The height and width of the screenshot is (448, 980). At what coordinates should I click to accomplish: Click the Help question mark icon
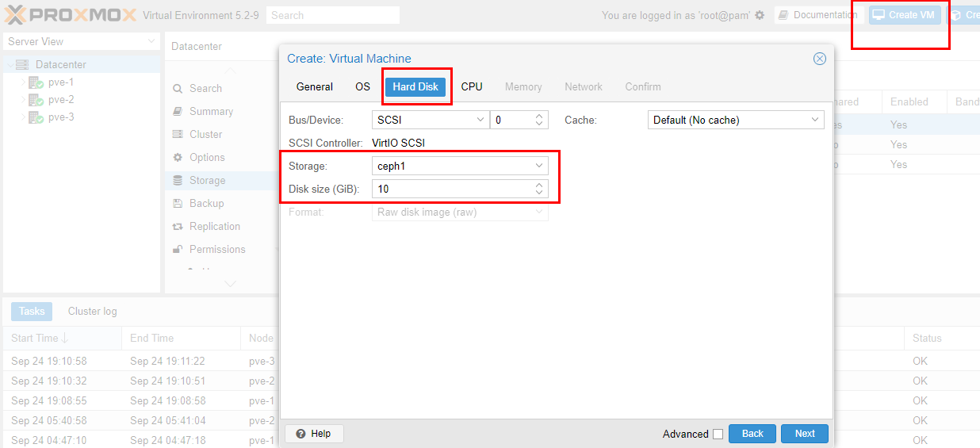[301, 434]
